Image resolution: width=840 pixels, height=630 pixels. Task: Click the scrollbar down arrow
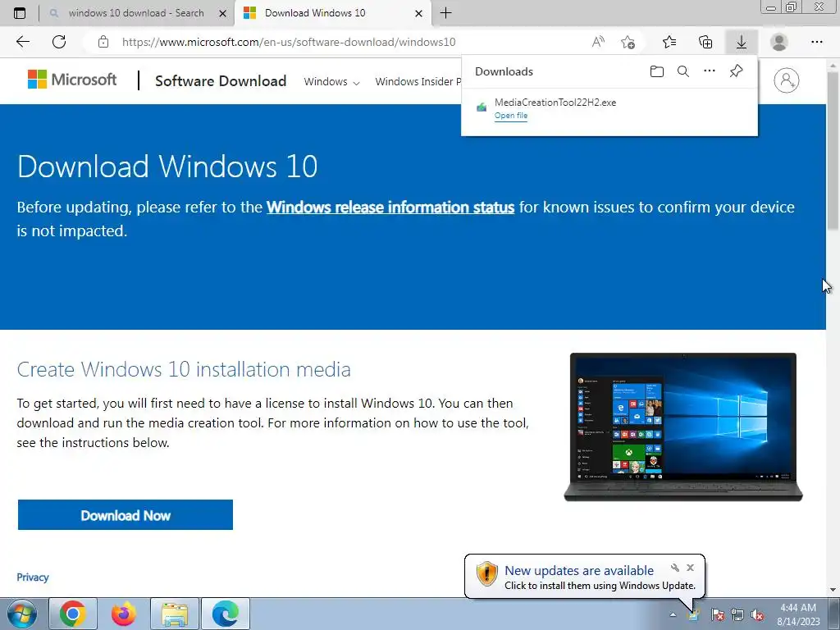click(833, 590)
